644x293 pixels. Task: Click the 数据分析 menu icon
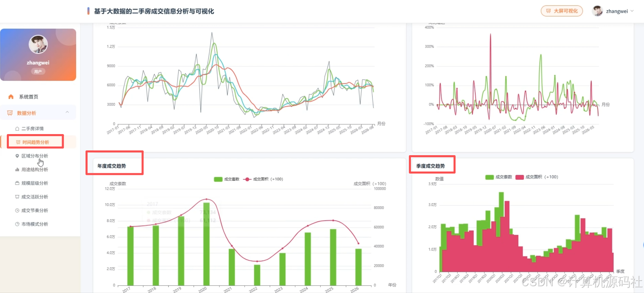[x=10, y=113]
